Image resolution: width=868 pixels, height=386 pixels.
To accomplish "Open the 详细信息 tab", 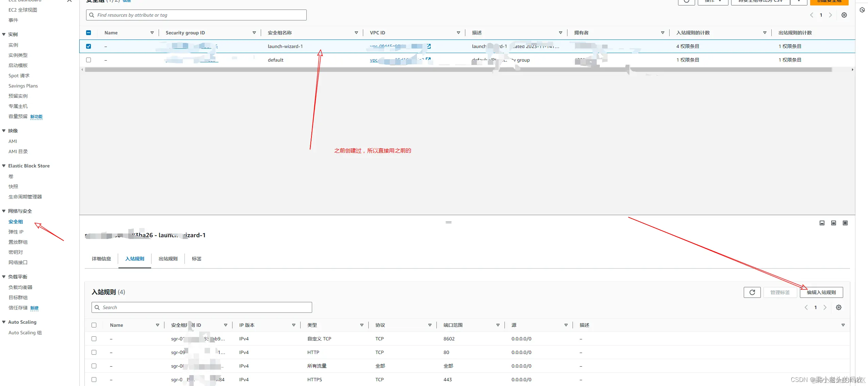I will pos(101,259).
